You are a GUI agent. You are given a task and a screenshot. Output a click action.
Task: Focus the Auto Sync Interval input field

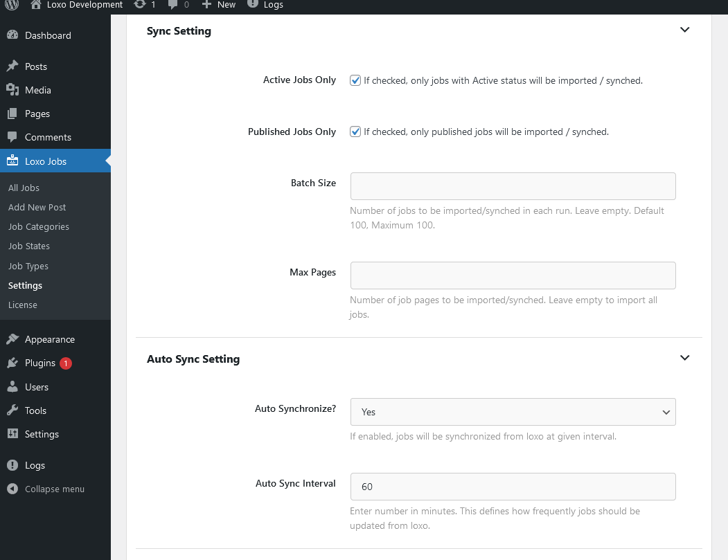pos(513,487)
